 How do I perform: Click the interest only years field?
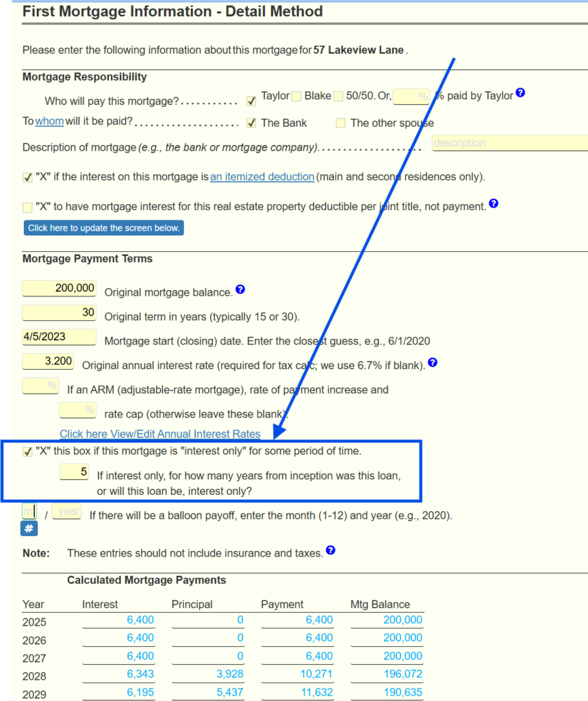pos(74,472)
